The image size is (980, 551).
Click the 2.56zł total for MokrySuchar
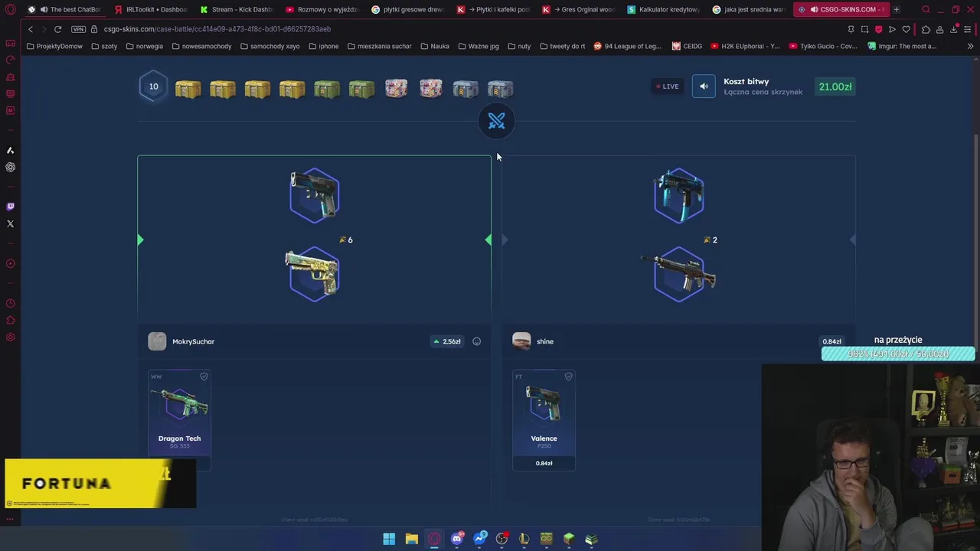[447, 341]
